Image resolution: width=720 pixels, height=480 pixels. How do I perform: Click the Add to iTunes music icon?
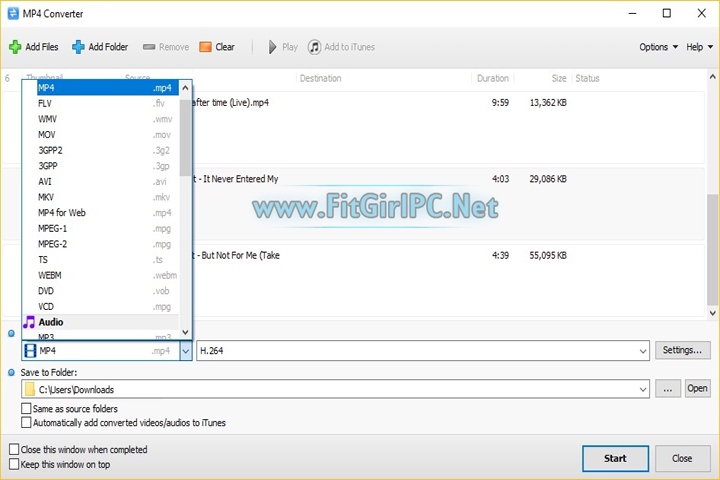click(315, 47)
